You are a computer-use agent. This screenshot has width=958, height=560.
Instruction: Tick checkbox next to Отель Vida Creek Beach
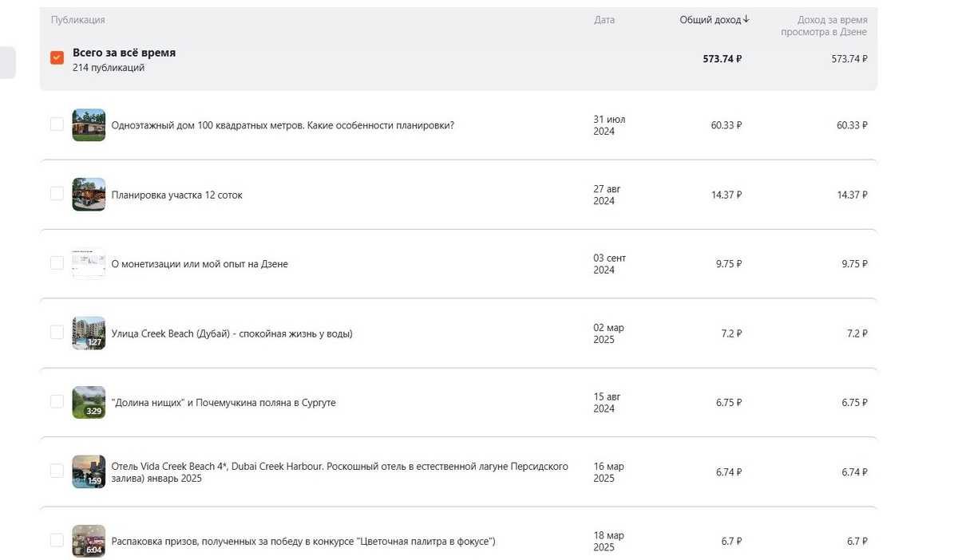click(57, 471)
